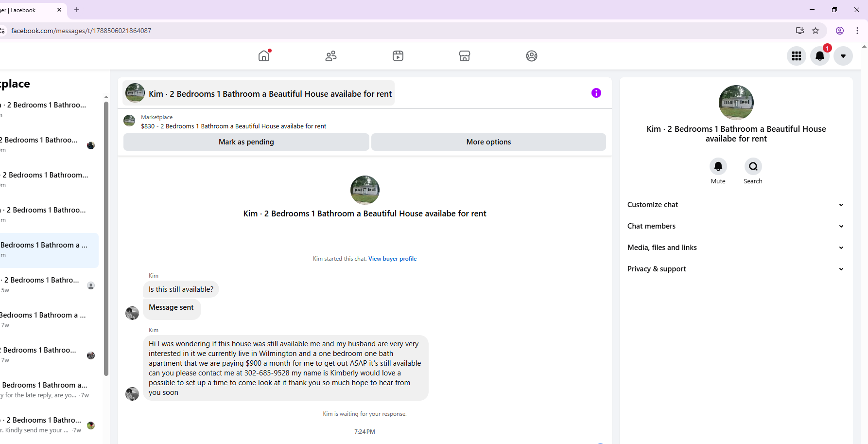
Task: Click the avatar beside Kim's long message
Action: point(132,394)
